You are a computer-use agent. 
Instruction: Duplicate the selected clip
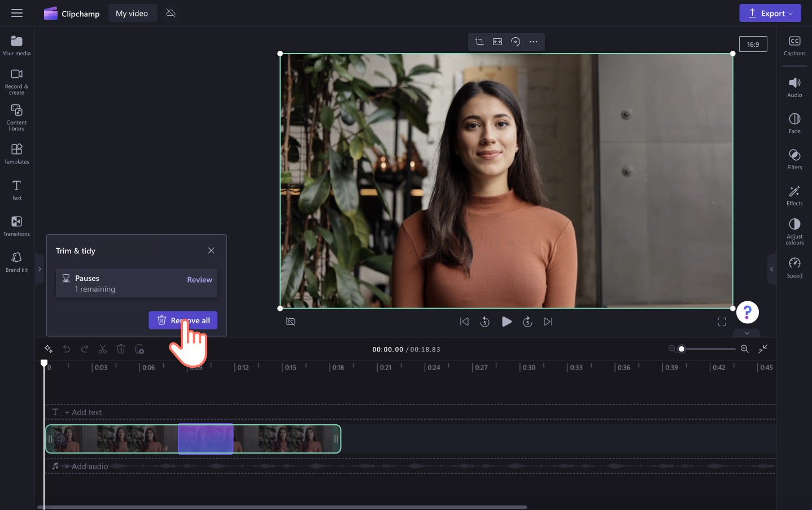(139, 349)
